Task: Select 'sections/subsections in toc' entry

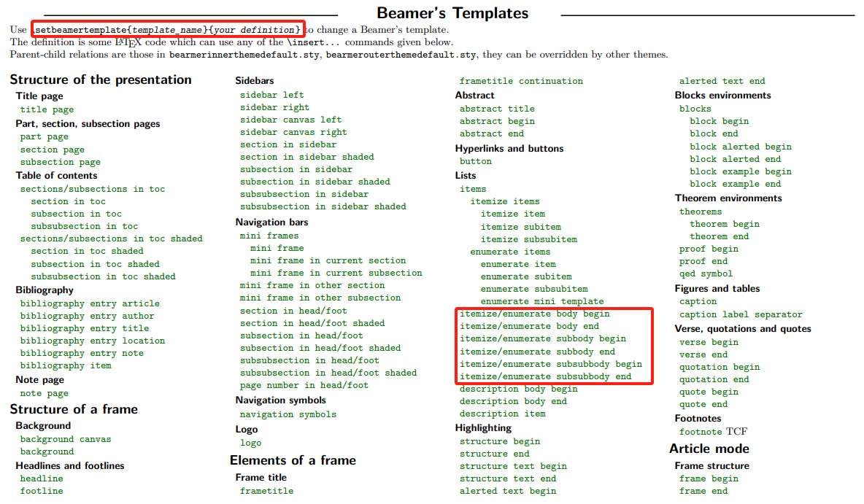Action: pos(93,189)
